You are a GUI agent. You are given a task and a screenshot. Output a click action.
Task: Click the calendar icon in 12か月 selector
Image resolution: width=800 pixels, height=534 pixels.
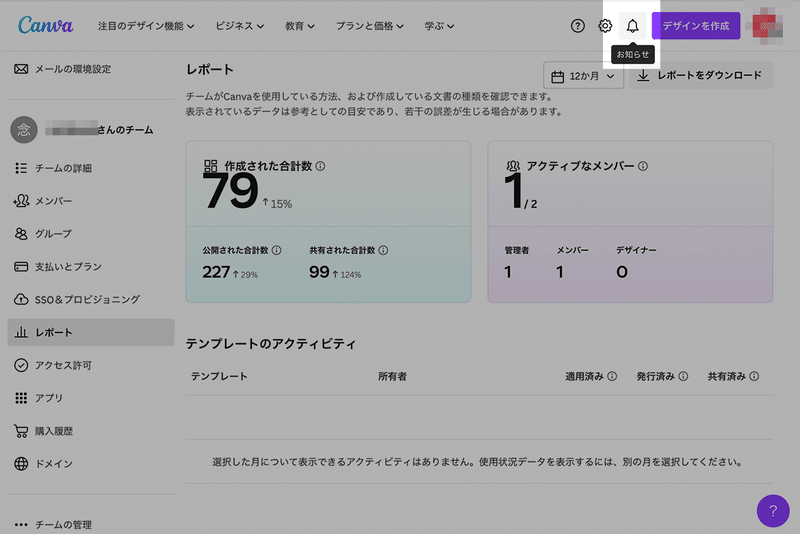coord(558,77)
